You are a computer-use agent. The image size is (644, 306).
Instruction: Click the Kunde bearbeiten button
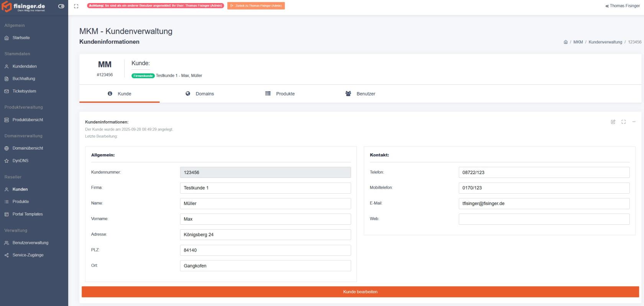pyautogui.click(x=360, y=292)
